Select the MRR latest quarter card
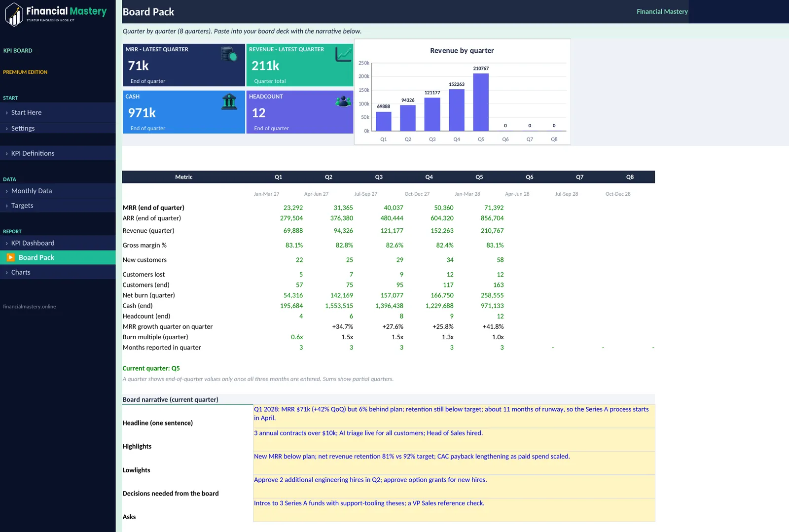Screen dimensions: 789x532 point(183,65)
